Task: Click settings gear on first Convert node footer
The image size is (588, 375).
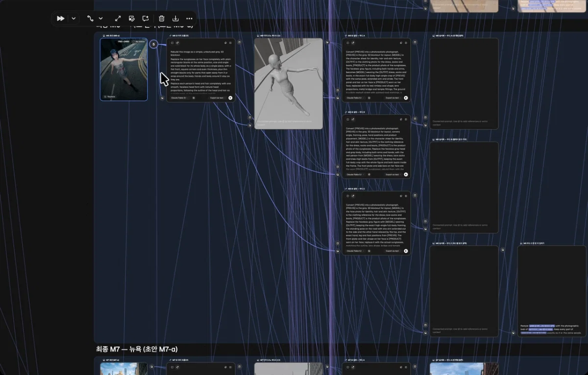Action: [x=369, y=98]
